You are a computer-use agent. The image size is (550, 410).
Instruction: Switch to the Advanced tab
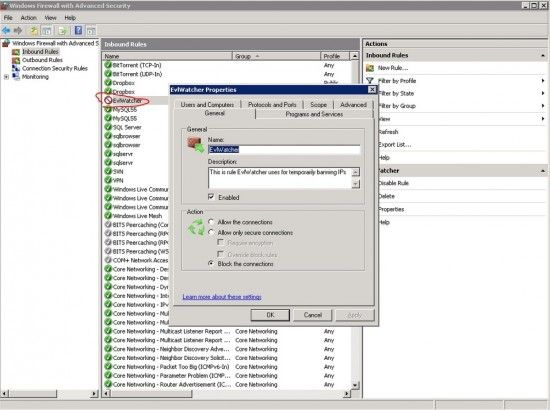click(x=353, y=105)
